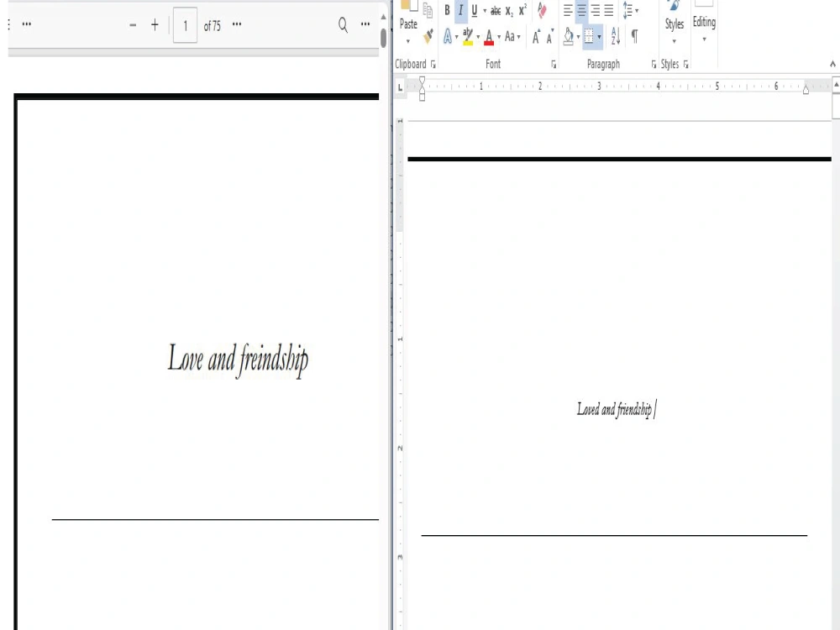The image size is (840, 630).
Task: Apply red font color
Action: coord(489,36)
